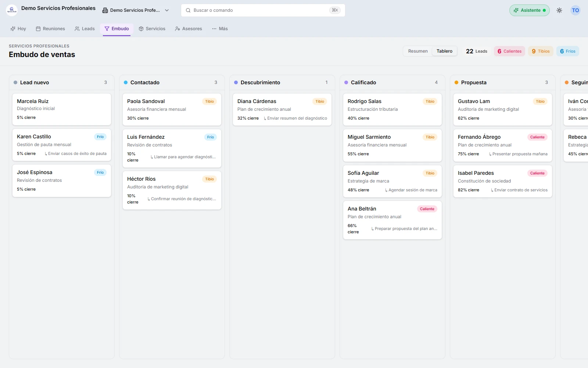The image size is (588, 368).
Task: Click 'Enviar contrato de servicios' next step
Action: pos(519,190)
